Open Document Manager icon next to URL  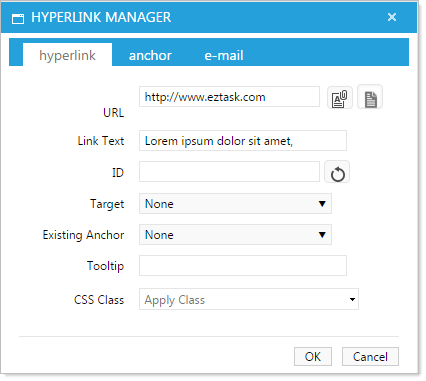pos(340,98)
